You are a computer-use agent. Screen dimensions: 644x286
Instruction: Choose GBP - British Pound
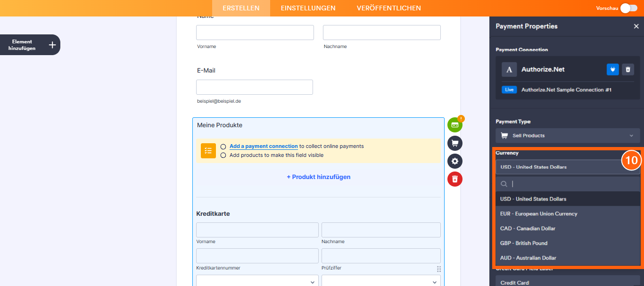coord(568,243)
